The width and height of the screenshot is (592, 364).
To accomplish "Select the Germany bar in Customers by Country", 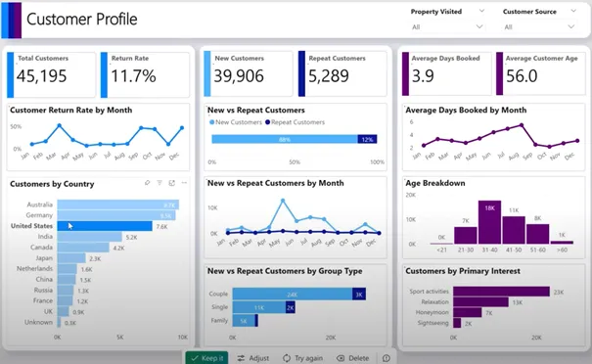I will pyautogui.click(x=116, y=215).
